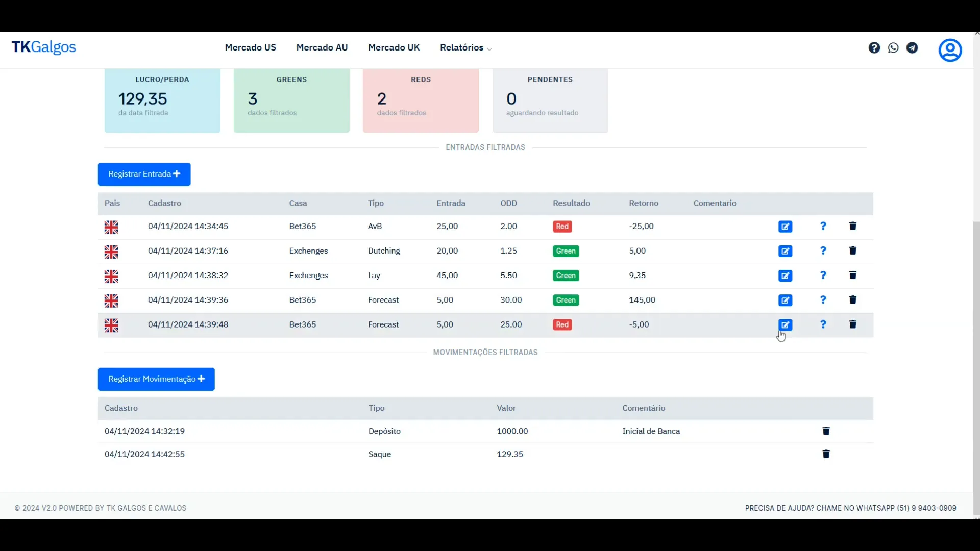The height and width of the screenshot is (551, 980).
Task: Edit the 14:37:16 Dutching entry
Action: tap(785, 251)
